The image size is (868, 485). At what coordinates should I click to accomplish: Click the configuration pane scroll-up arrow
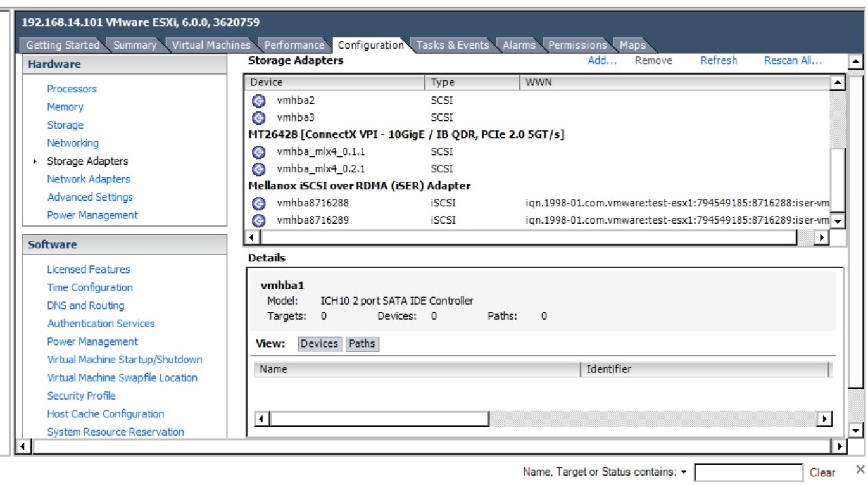coord(855,62)
